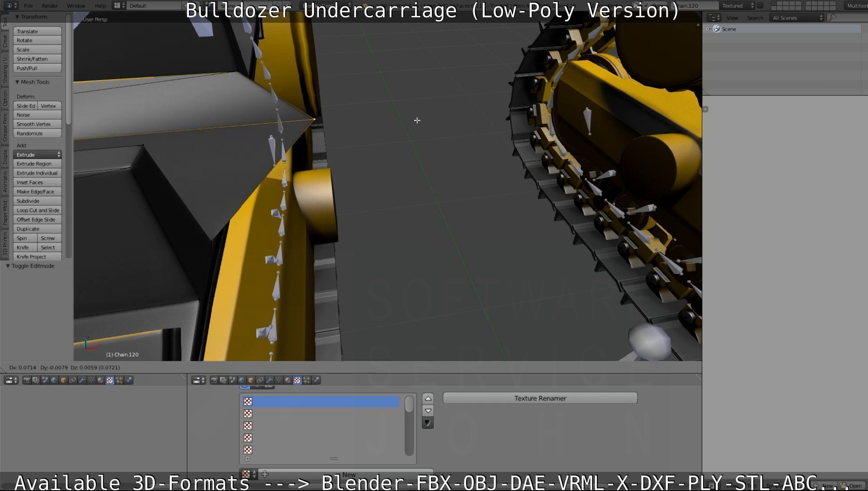Open the outliner View menu
868x491 pixels.
coord(732,18)
